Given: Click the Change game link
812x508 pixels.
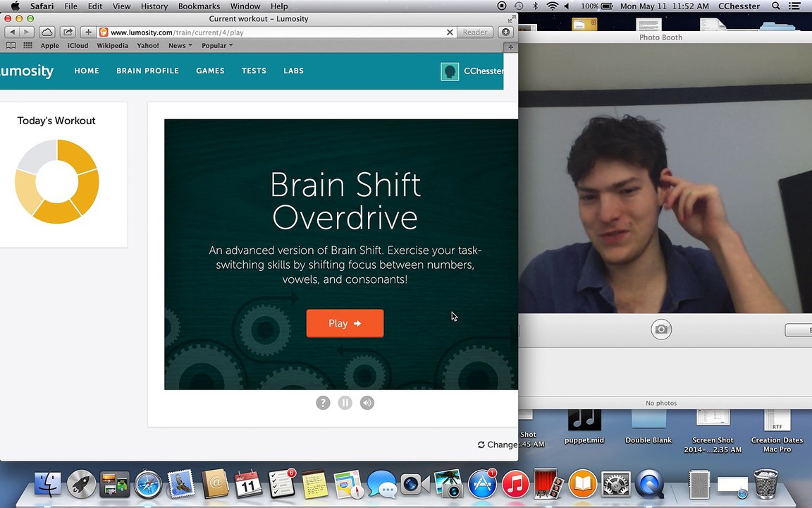Looking at the screenshot, I should (x=498, y=445).
